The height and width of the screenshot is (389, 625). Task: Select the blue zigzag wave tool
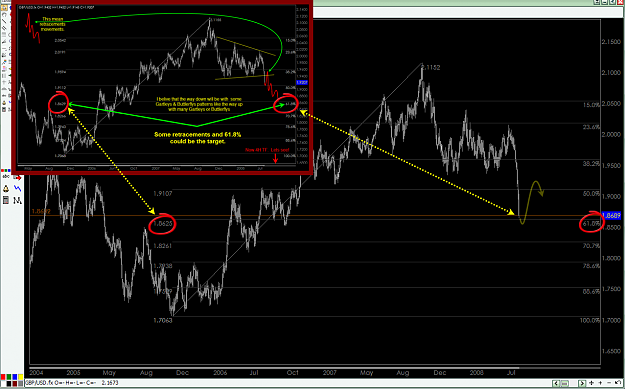pos(18,188)
